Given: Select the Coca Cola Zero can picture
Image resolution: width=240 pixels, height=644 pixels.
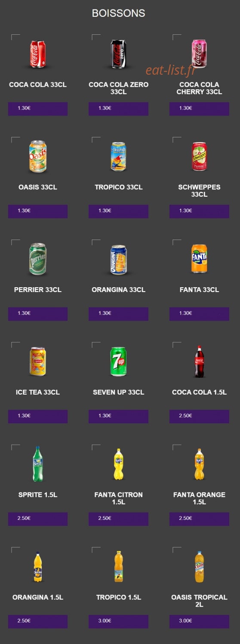Looking at the screenshot, I should tap(118, 55).
